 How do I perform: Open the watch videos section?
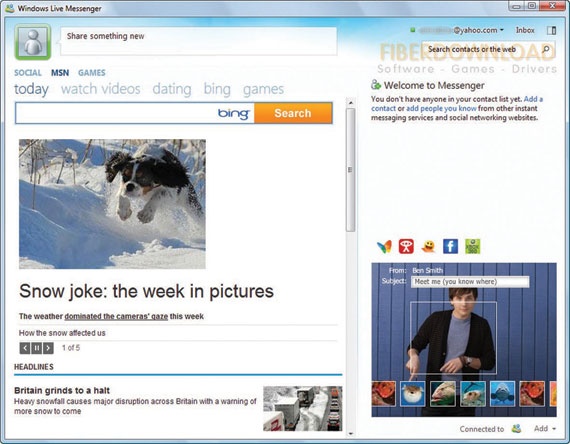click(x=101, y=89)
